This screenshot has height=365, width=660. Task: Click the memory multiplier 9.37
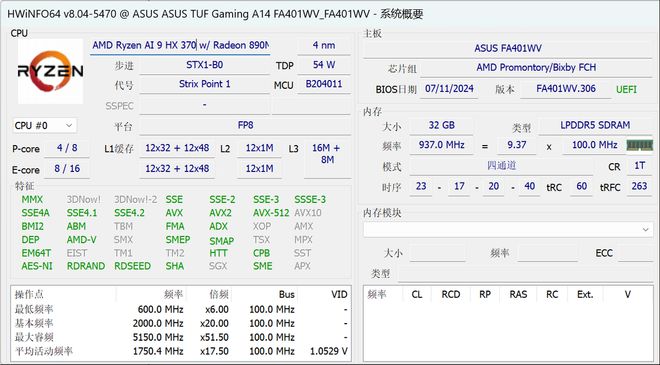point(517,145)
